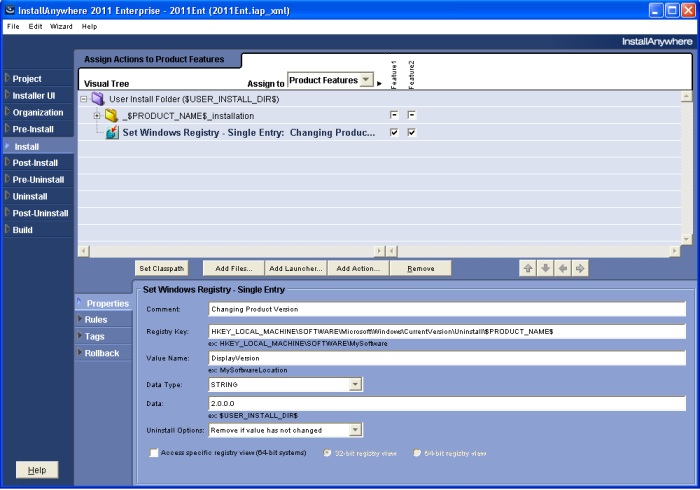Go to the Uninstall task
The image size is (700, 490).
pyautogui.click(x=29, y=196)
